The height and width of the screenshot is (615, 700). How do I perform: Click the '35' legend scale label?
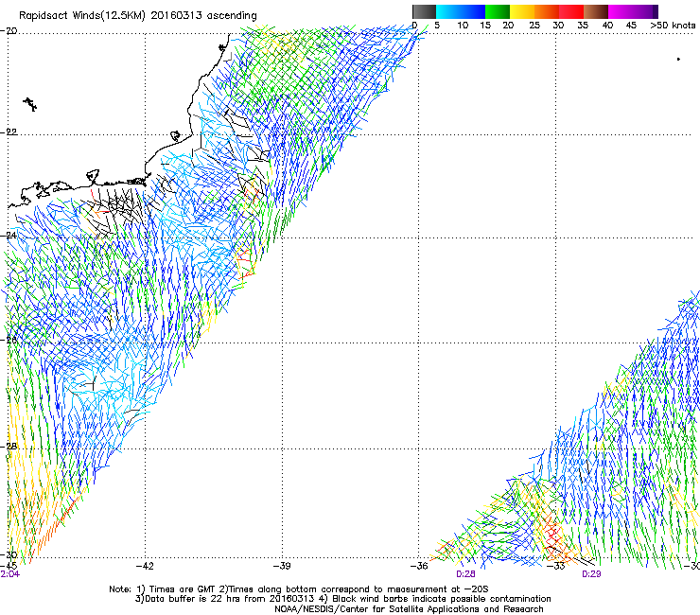(x=583, y=26)
